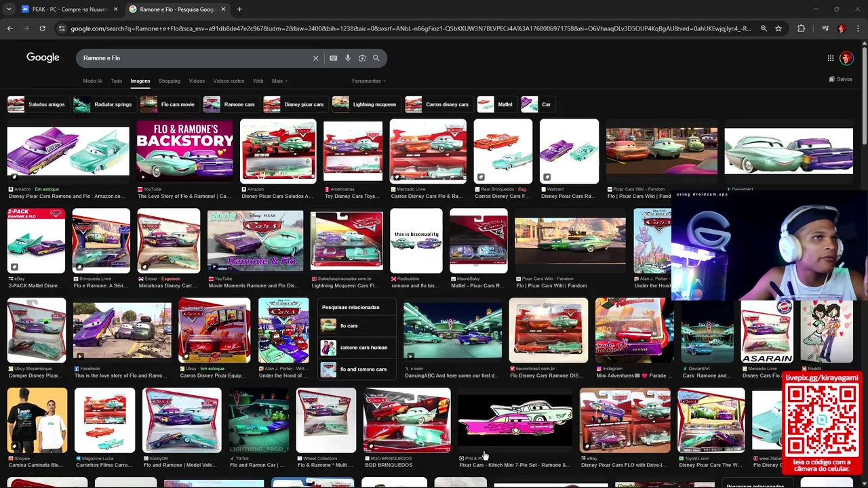Screen dimensions: 868x488
Task: Click related search 'ramone cars human'
Action: point(357,347)
